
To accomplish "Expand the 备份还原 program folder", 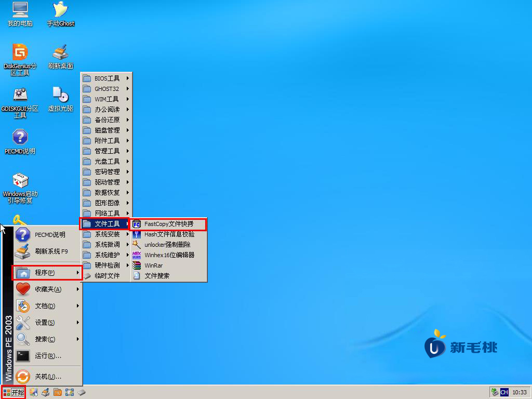I will [x=106, y=120].
